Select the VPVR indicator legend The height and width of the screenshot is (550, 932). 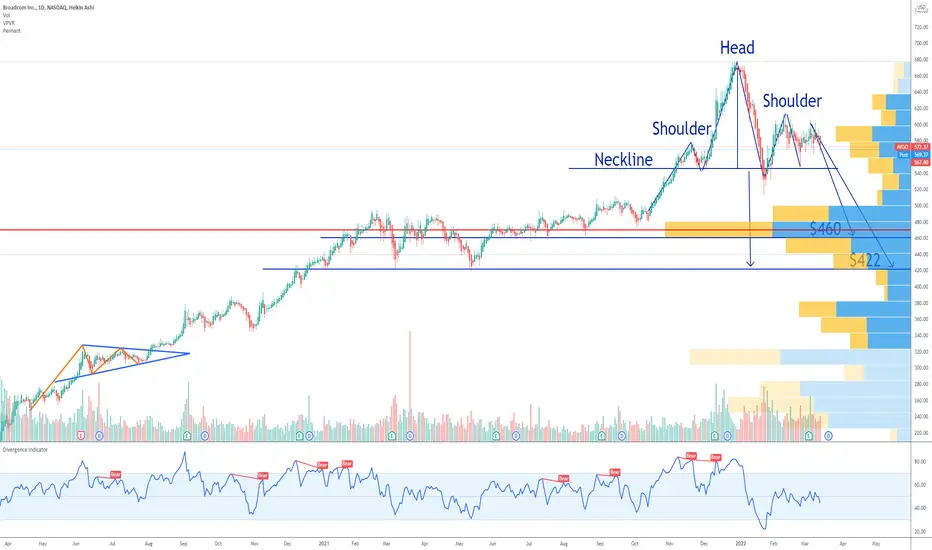(8, 23)
